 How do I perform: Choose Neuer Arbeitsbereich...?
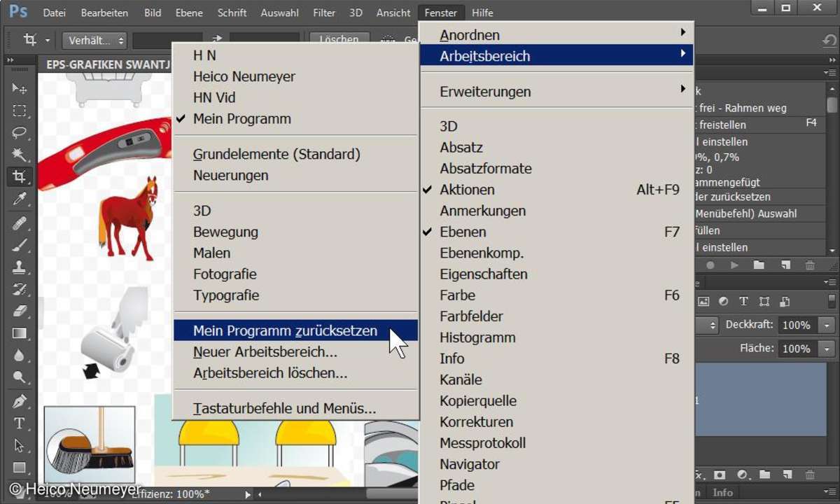point(295,352)
